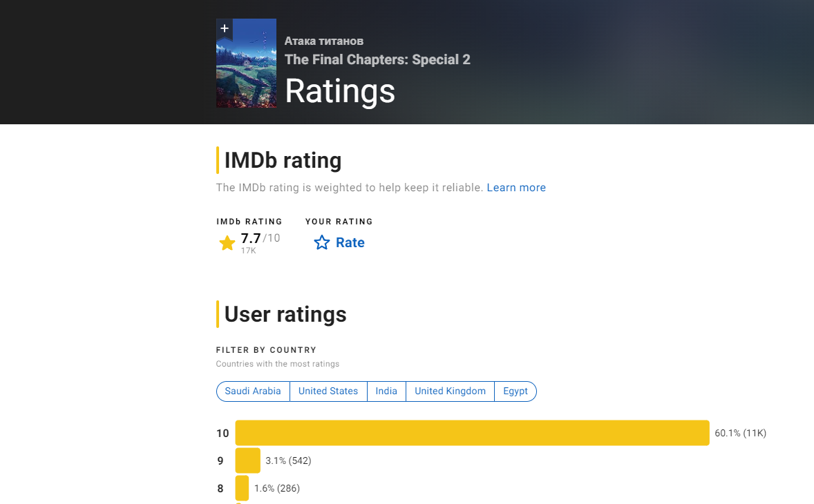Image resolution: width=814 pixels, height=504 pixels.
Task: Click the add to watchlist plus icon
Action: [x=225, y=28]
